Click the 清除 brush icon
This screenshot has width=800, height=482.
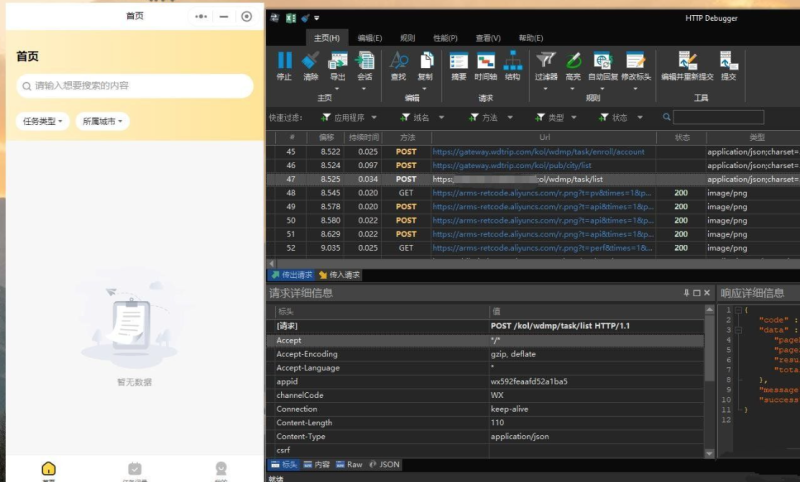(x=310, y=61)
